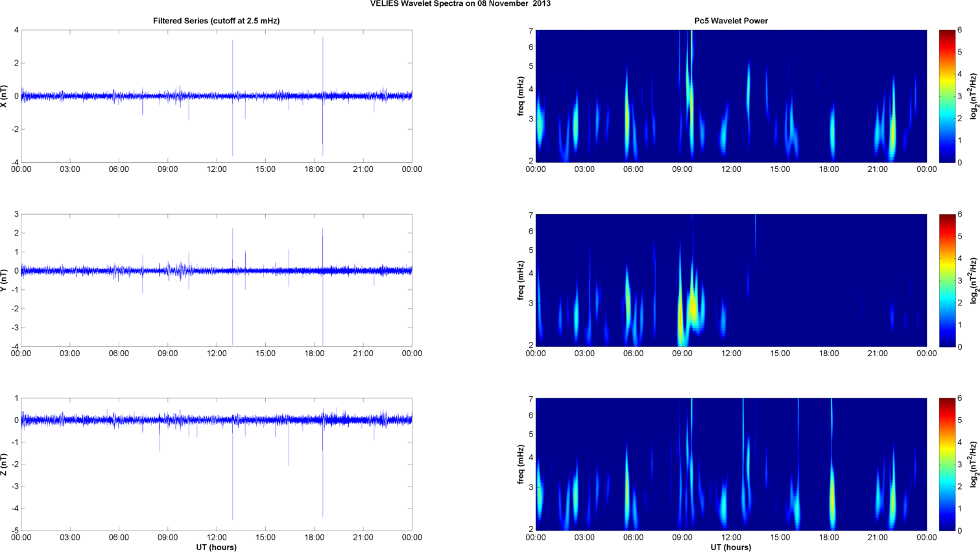This screenshot has width=980, height=552.
Task: Click the '2' frequency tick of bottom spectrogram
Action: click(531, 529)
